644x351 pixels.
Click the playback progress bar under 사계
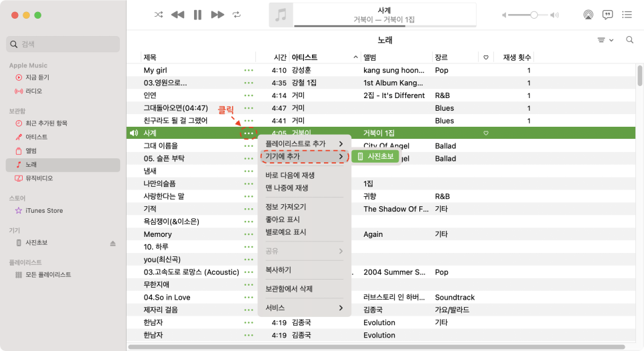(385, 26)
